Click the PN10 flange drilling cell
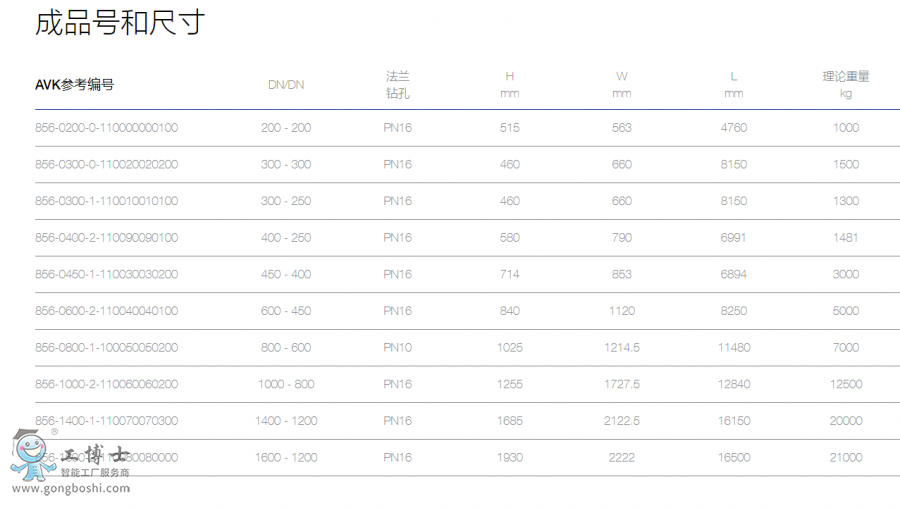This screenshot has width=900, height=508. [x=398, y=348]
